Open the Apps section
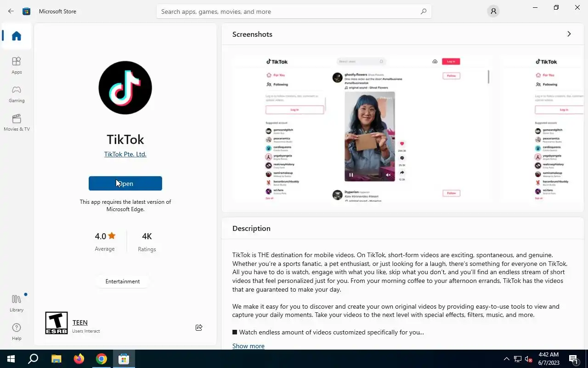 pyautogui.click(x=17, y=65)
